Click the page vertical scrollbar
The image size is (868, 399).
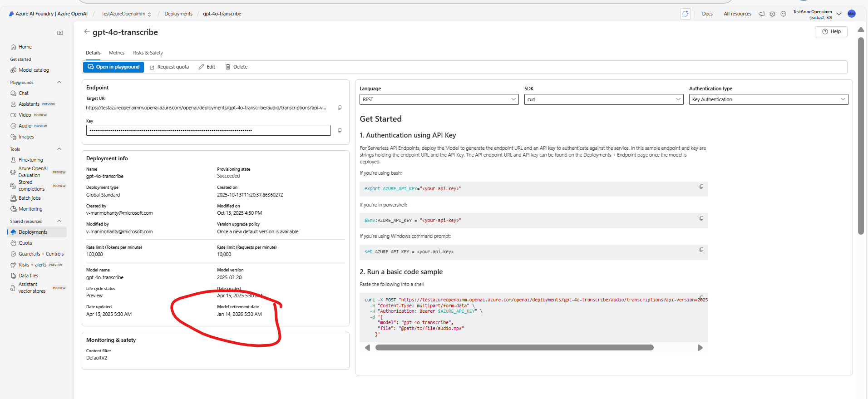pyautogui.click(x=861, y=136)
